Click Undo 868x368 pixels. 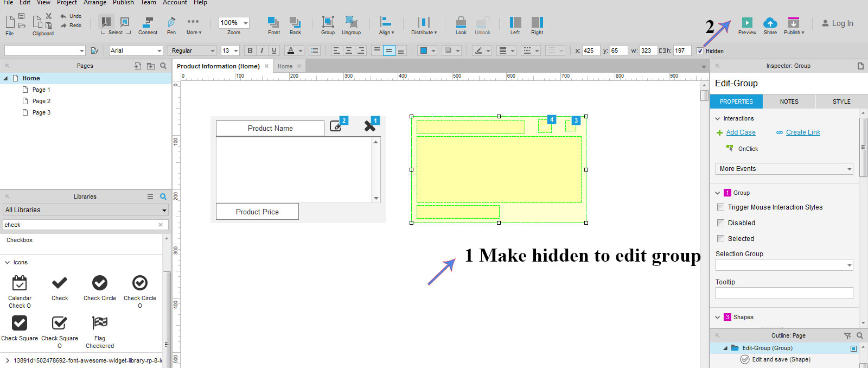[71, 16]
